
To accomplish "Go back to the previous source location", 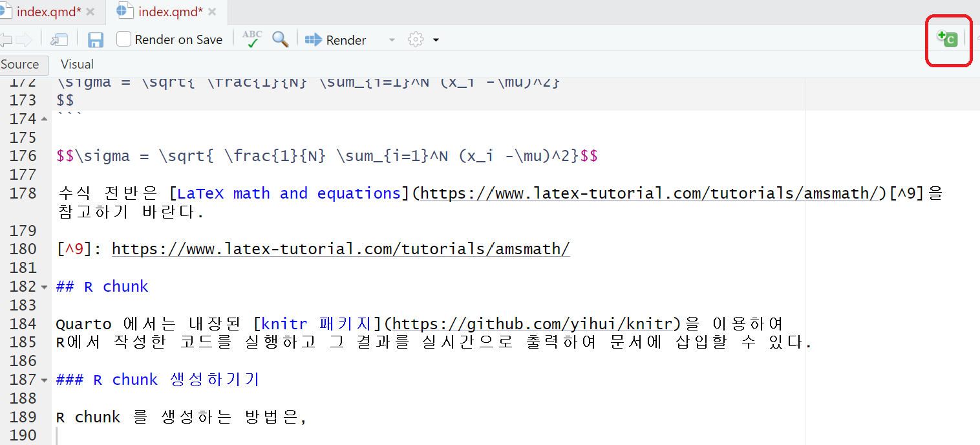I will pos(6,40).
